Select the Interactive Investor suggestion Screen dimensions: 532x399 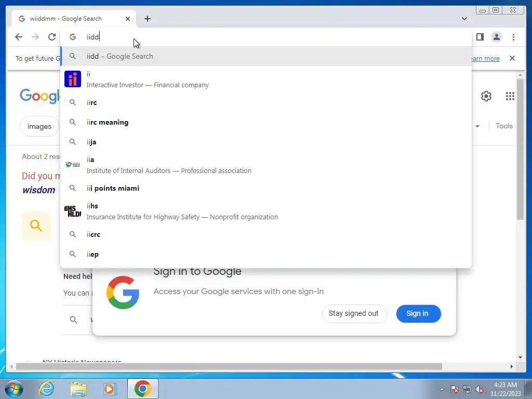[x=265, y=79]
